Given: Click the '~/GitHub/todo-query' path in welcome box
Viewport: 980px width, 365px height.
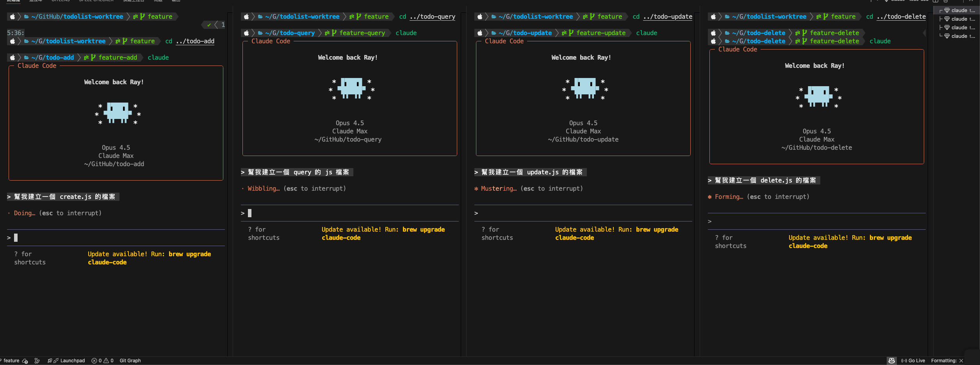Looking at the screenshot, I should click(x=348, y=140).
